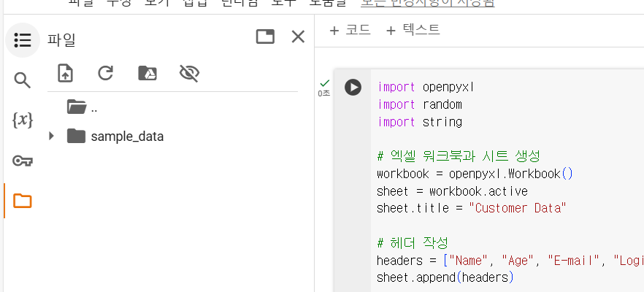Close the 파일 side panel
This screenshot has height=292, width=644.
pyautogui.click(x=298, y=36)
